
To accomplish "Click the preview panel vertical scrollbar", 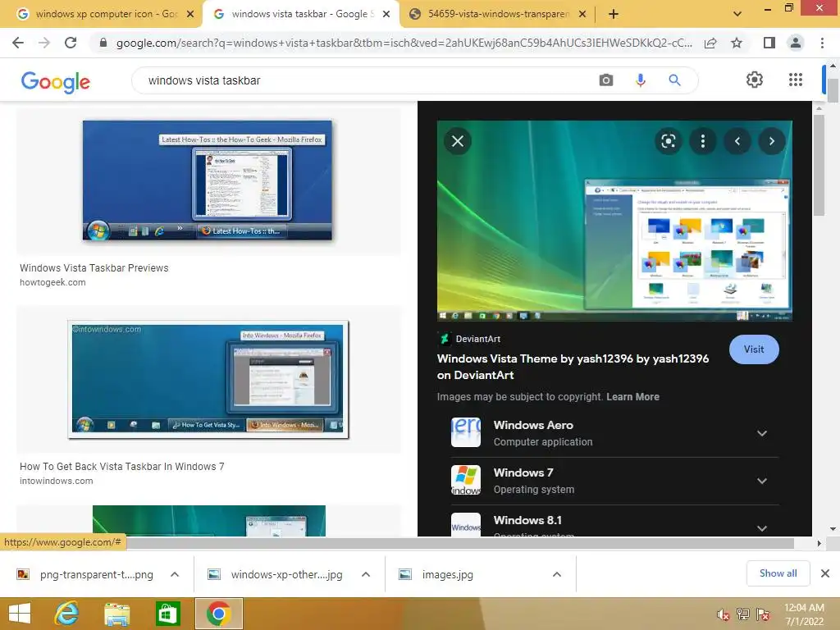I will (x=819, y=166).
